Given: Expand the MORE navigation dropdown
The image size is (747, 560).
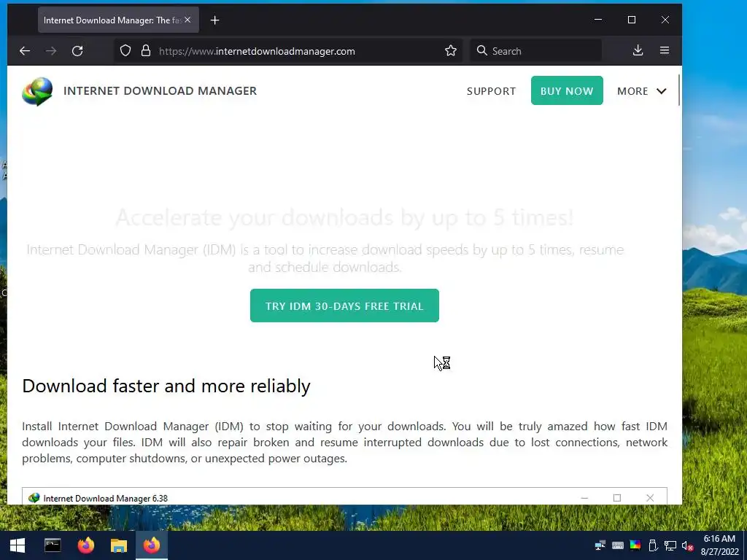Looking at the screenshot, I should pos(641,91).
